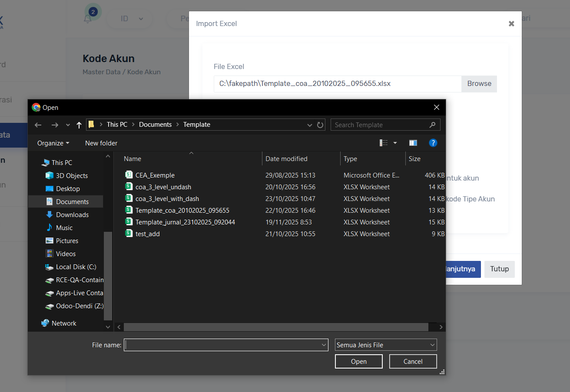The height and width of the screenshot is (392, 570).
Task: Click the New folder button
Action: 101,143
